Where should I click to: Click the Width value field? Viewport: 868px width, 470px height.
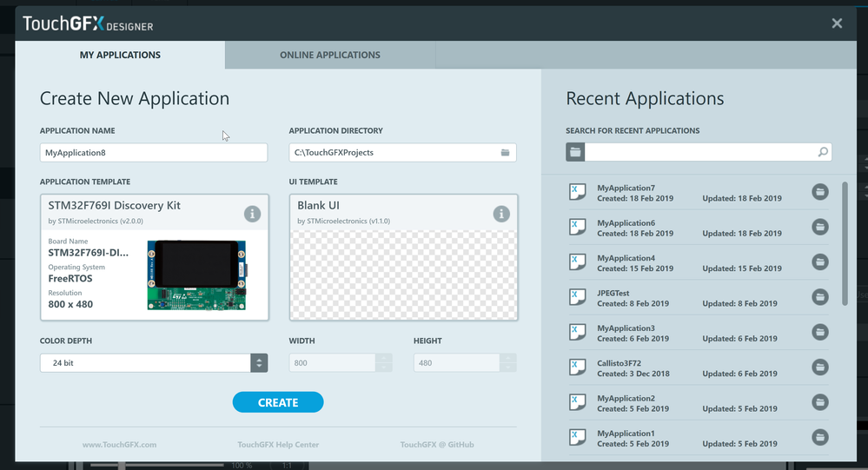click(332, 363)
